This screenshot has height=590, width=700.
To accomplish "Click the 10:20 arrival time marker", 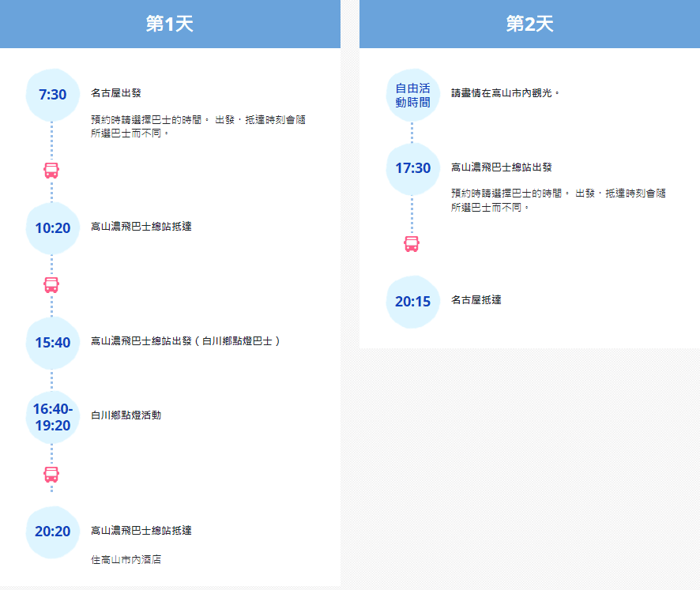I will (53, 228).
